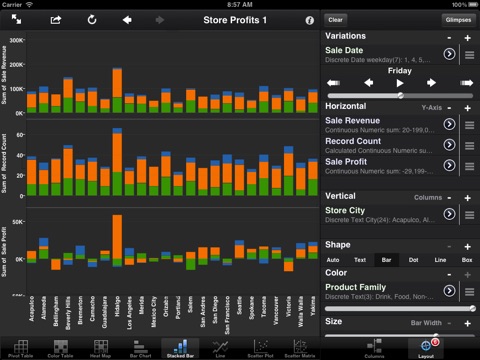Open Store City detail chevron
This screenshot has width=480, height=360.
point(449,214)
